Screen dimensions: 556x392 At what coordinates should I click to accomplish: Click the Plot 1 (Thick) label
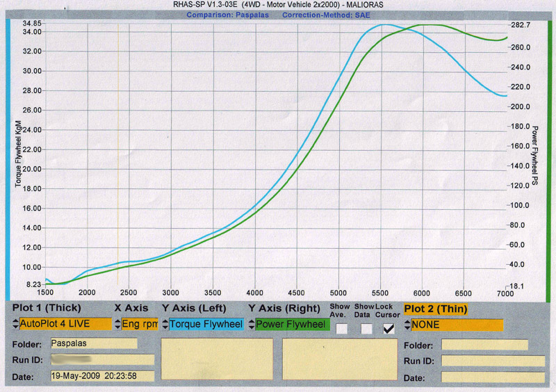click(47, 308)
